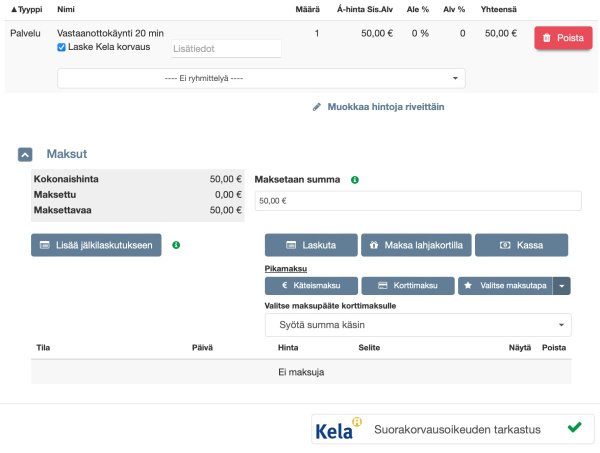Delete the service row with Poista
The image size is (600, 453).
[562, 38]
